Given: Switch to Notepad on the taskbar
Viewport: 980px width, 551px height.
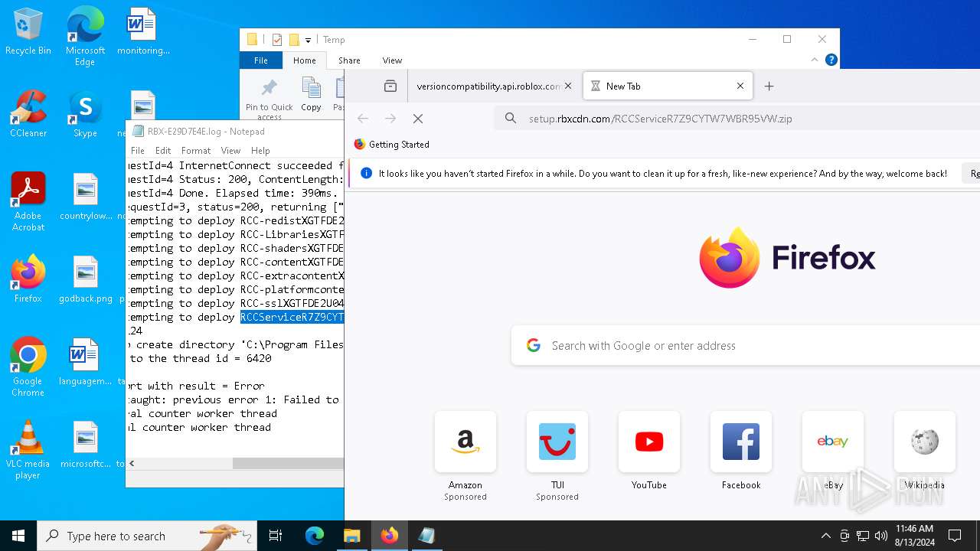Looking at the screenshot, I should click(426, 536).
